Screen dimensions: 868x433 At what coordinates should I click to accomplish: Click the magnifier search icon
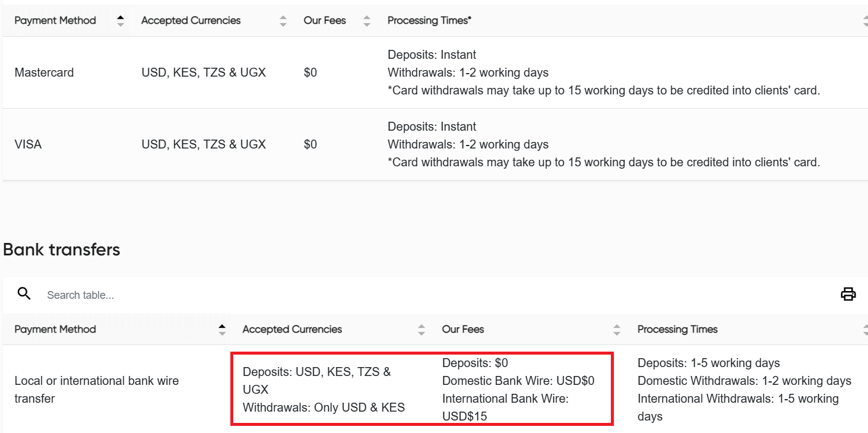pos(24,293)
